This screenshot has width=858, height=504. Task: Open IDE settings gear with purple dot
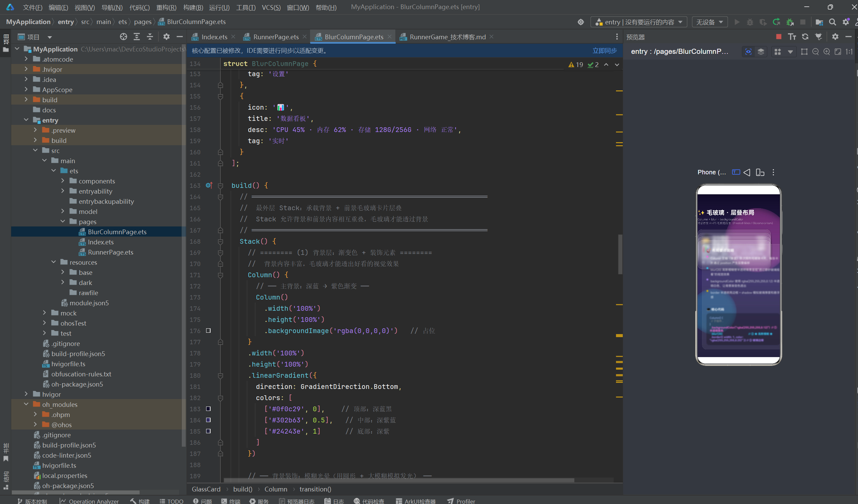coord(846,22)
